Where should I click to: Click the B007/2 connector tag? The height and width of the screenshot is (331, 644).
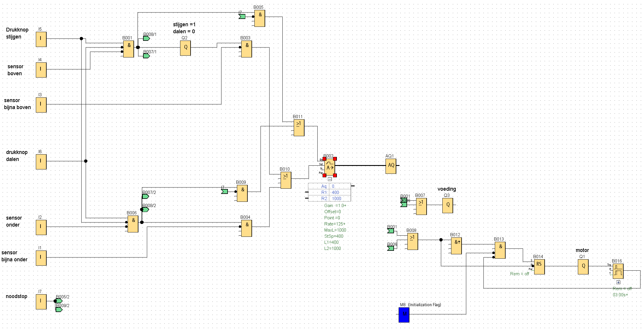[x=146, y=197]
